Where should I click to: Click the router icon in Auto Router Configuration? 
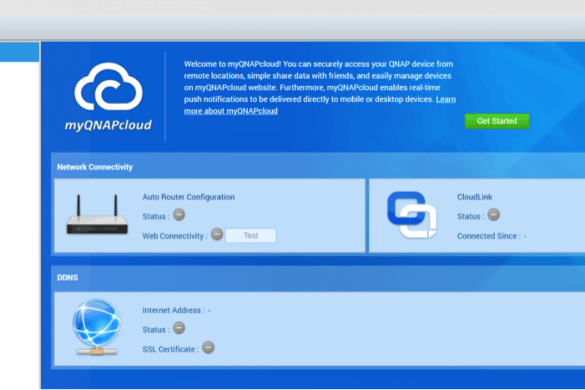tap(97, 215)
